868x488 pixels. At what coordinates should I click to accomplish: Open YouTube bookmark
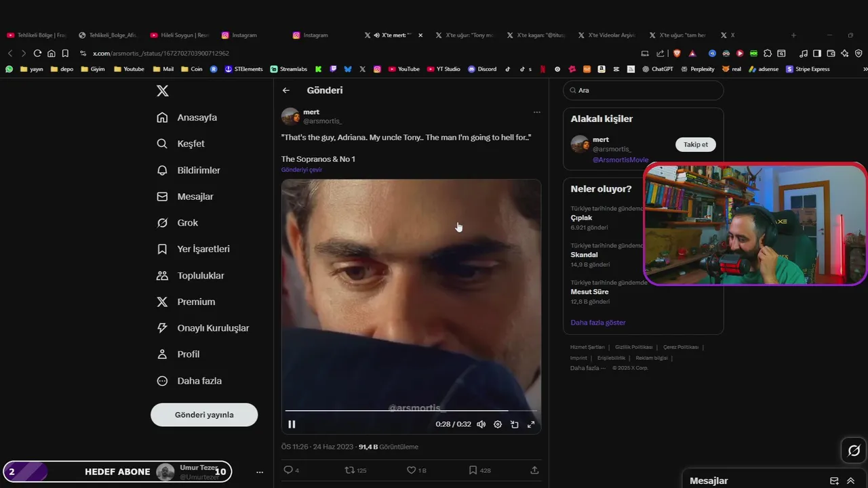pyautogui.click(x=404, y=69)
